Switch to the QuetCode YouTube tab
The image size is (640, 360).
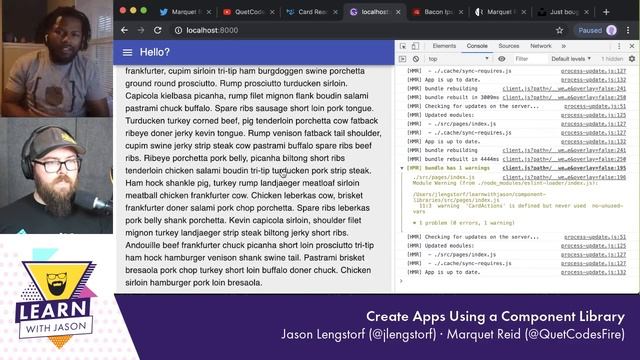point(249,12)
